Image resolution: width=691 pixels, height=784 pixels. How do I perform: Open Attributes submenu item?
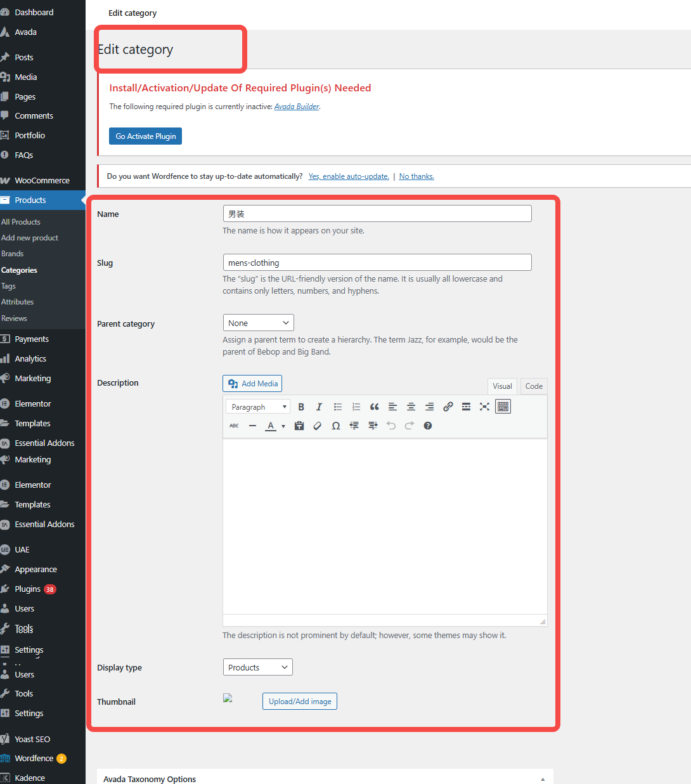point(18,302)
